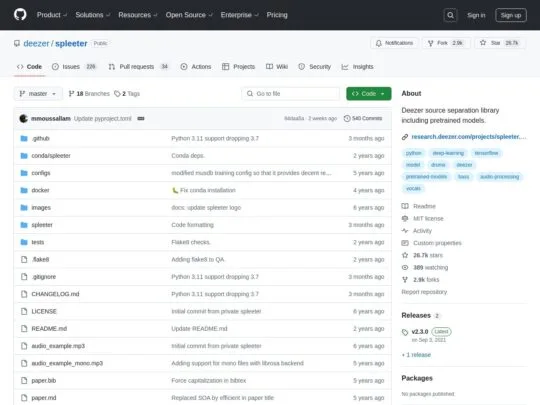
Task: Star the spleeter repository
Action: pyautogui.click(x=500, y=43)
